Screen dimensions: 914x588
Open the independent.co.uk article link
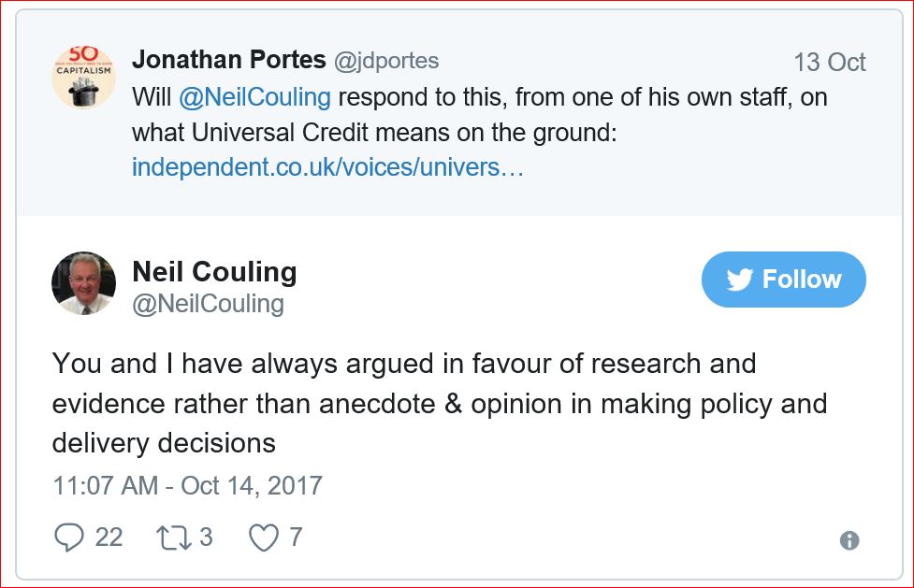pyautogui.click(x=327, y=168)
